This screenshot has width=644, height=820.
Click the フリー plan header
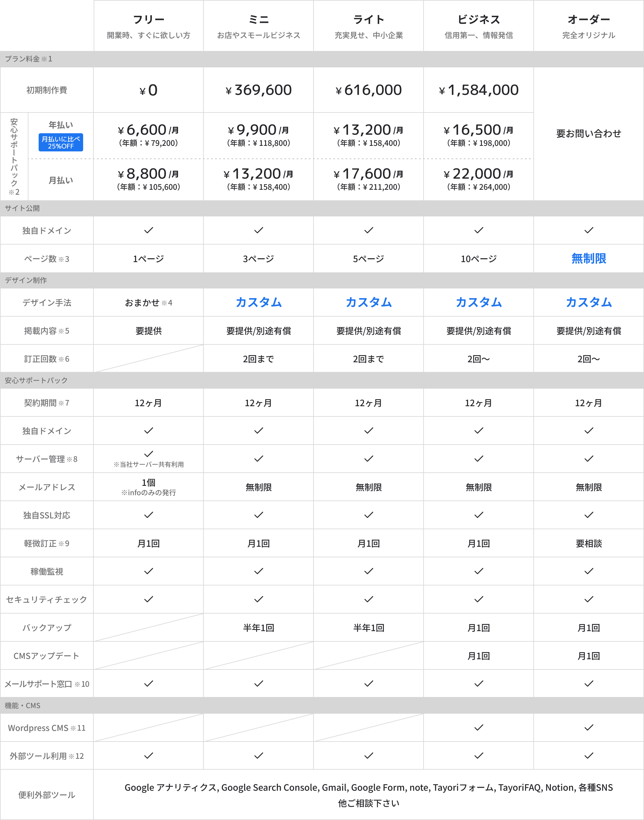[148, 19]
